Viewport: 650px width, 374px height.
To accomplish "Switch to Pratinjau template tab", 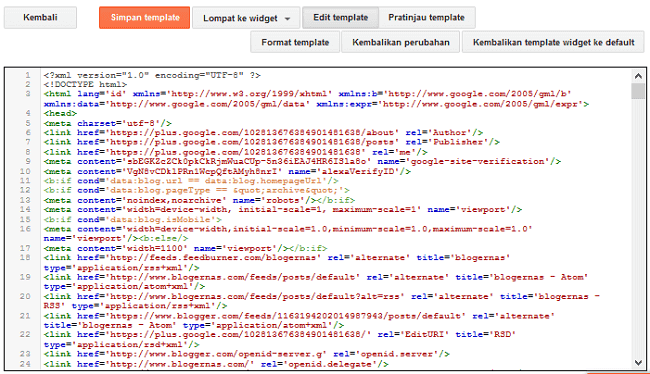I will pos(427,17).
